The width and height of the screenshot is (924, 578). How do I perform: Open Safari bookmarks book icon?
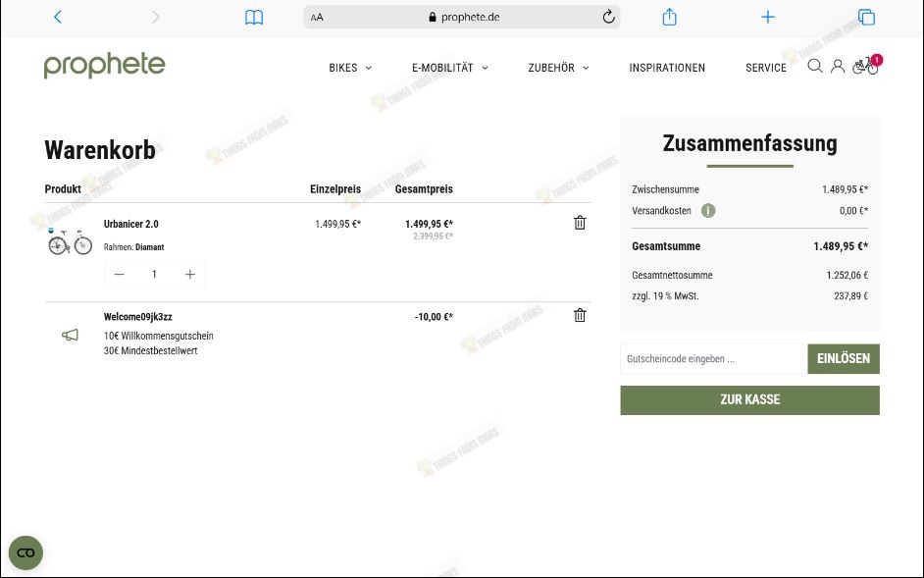pyautogui.click(x=254, y=17)
